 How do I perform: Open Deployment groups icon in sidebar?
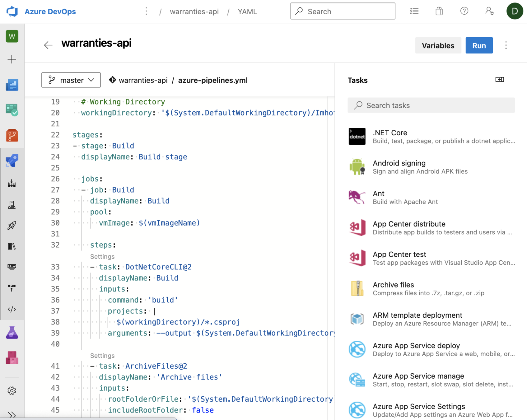[12, 288]
